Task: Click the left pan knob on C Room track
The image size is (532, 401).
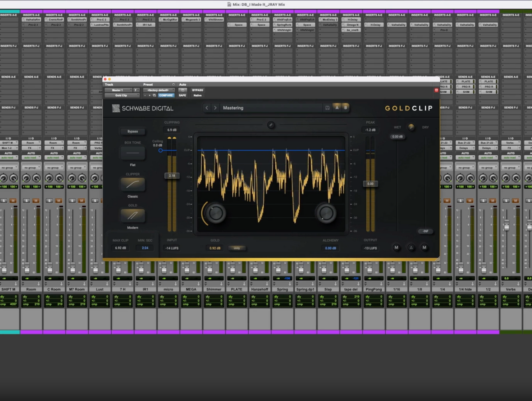Action: (49, 178)
